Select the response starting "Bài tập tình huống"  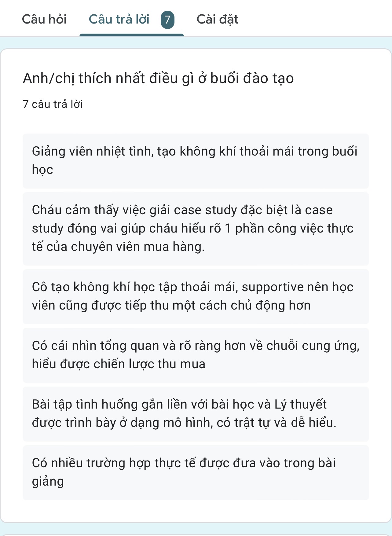click(x=196, y=414)
